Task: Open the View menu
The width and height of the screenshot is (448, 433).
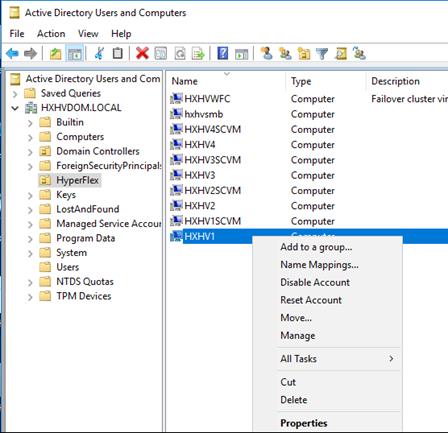Action: 88,34
